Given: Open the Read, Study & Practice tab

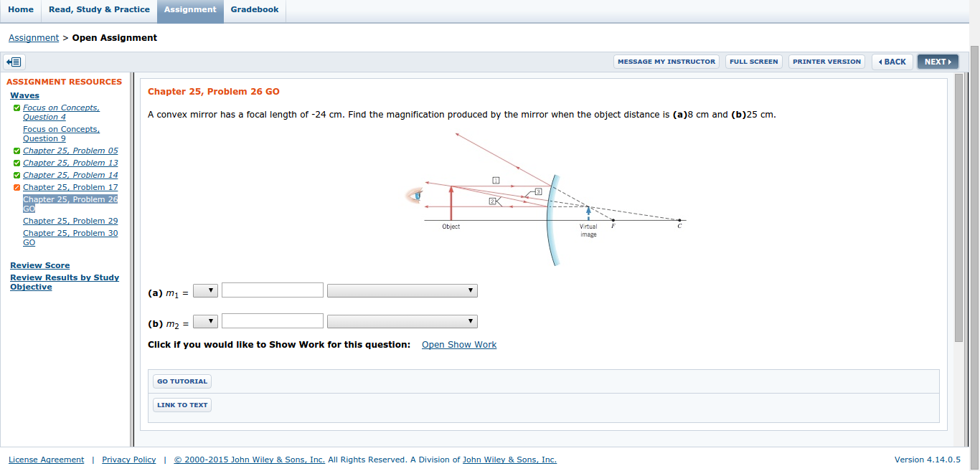Looking at the screenshot, I should [98, 9].
